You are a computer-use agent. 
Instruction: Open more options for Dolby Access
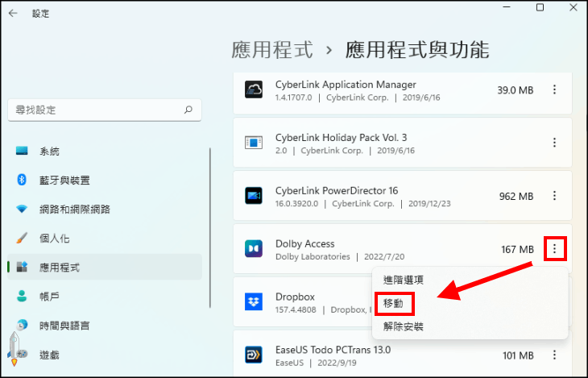(554, 248)
